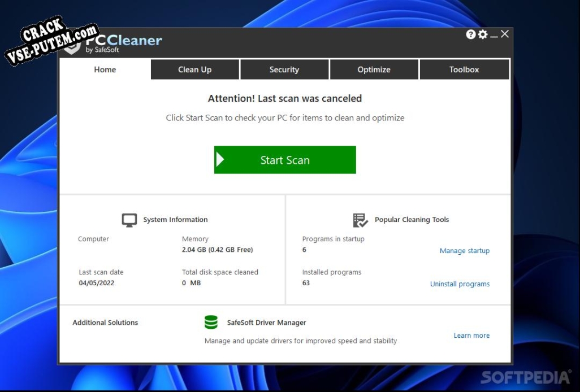Click the PC Cleaner logo title
The width and height of the screenshot is (580, 392).
pyautogui.click(x=124, y=40)
